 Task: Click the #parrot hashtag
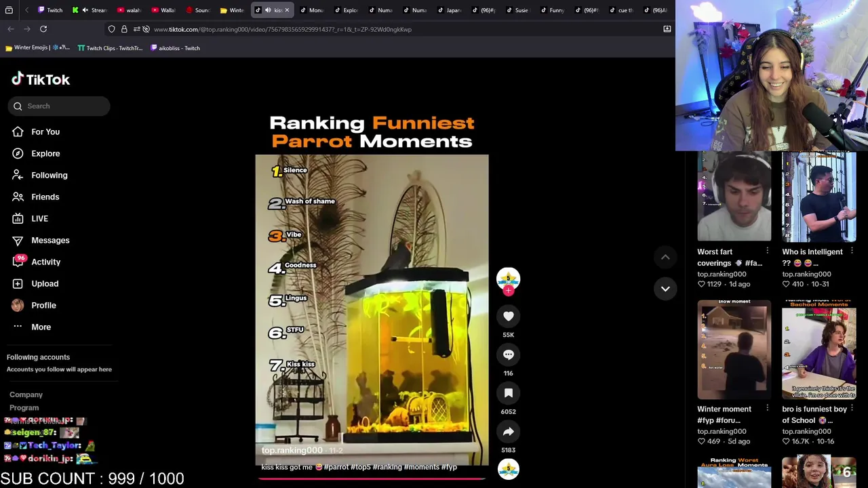(336, 467)
